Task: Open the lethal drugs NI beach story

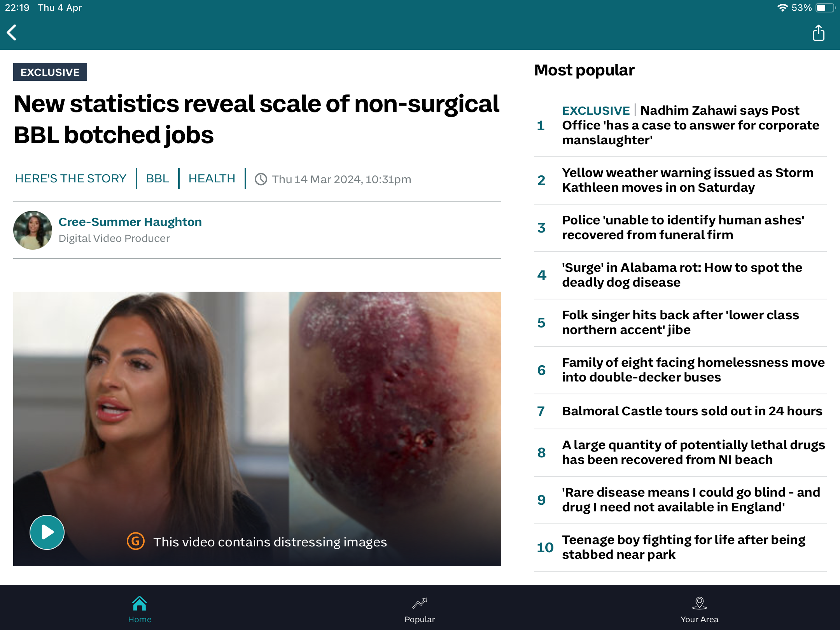Action: click(680, 453)
